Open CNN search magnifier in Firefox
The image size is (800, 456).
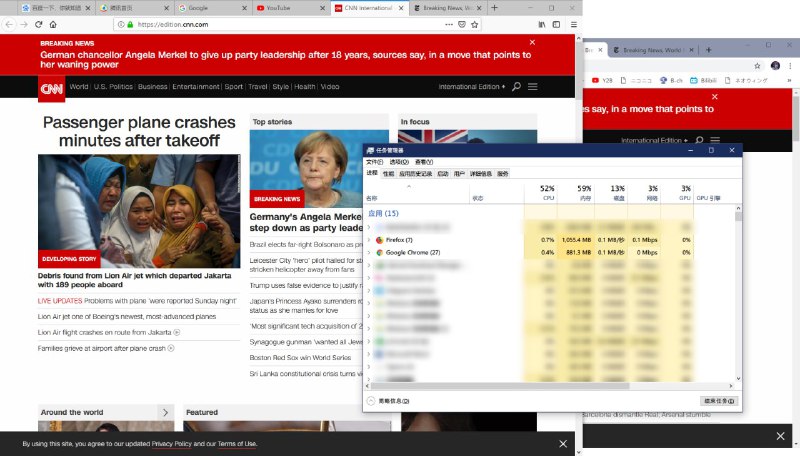516,87
